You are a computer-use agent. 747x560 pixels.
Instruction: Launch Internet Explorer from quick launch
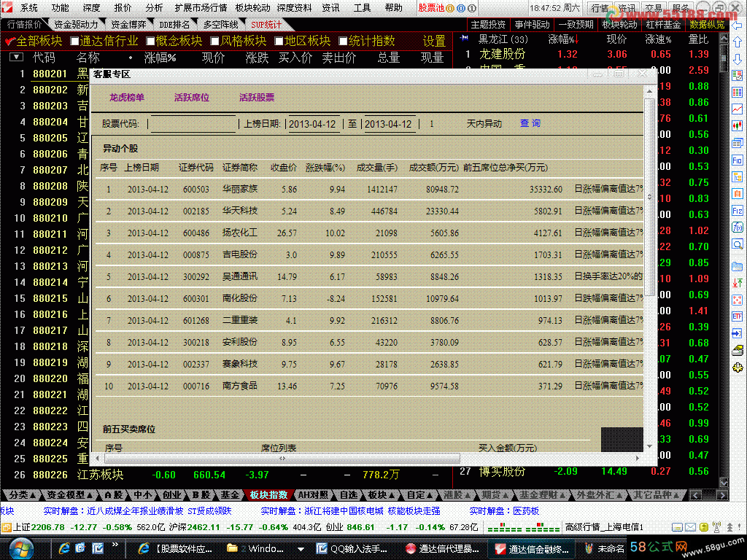tap(64, 548)
